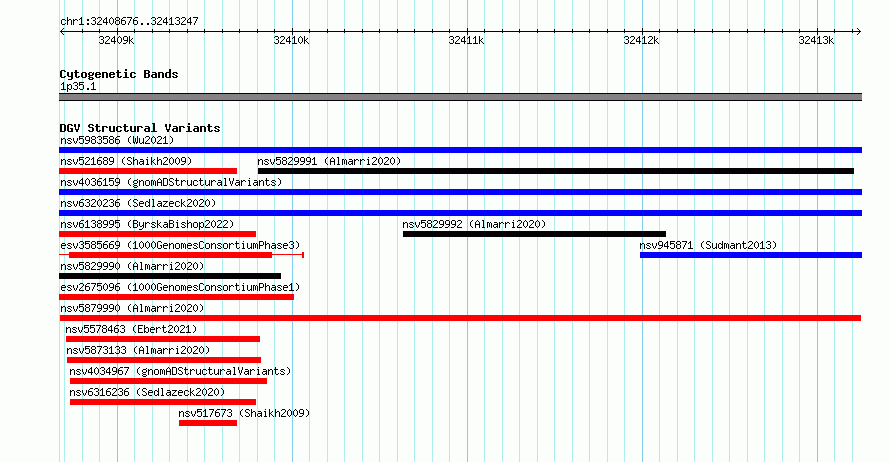This screenshot has height=462, width=890.
Task: Click the gray 1p35.1 cytogenetic band bar
Action: tap(460, 97)
